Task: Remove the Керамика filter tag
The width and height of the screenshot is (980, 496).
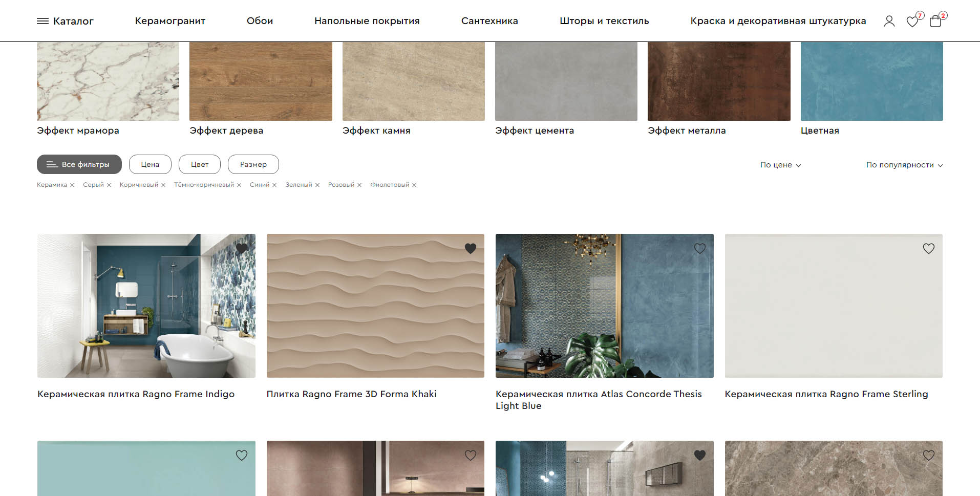Action: pos(72,185)
